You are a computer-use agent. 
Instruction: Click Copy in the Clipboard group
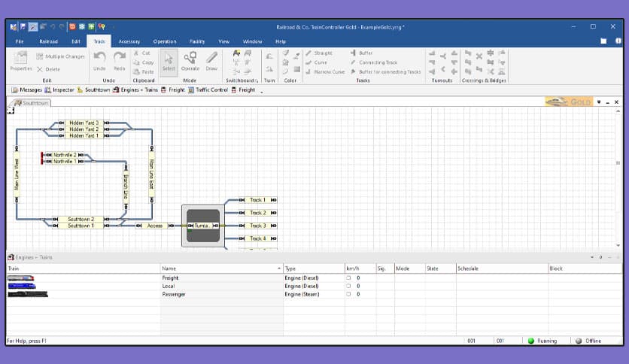click(144, 62)
